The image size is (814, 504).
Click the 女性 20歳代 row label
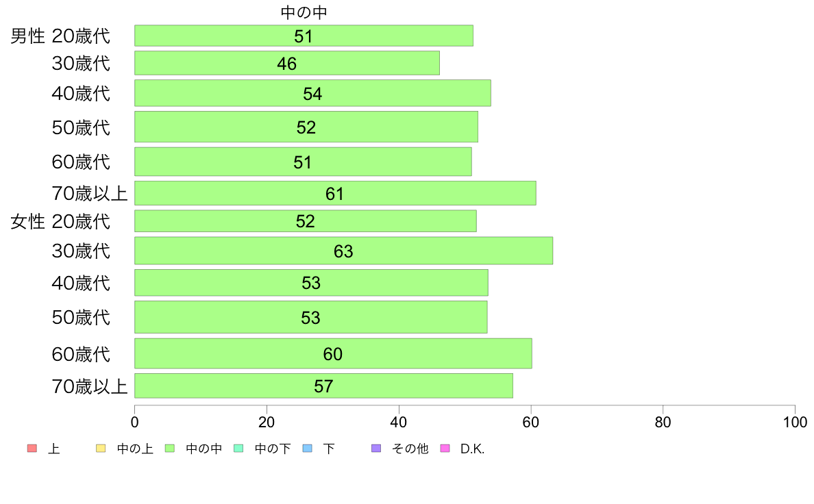tap(60, 222)
